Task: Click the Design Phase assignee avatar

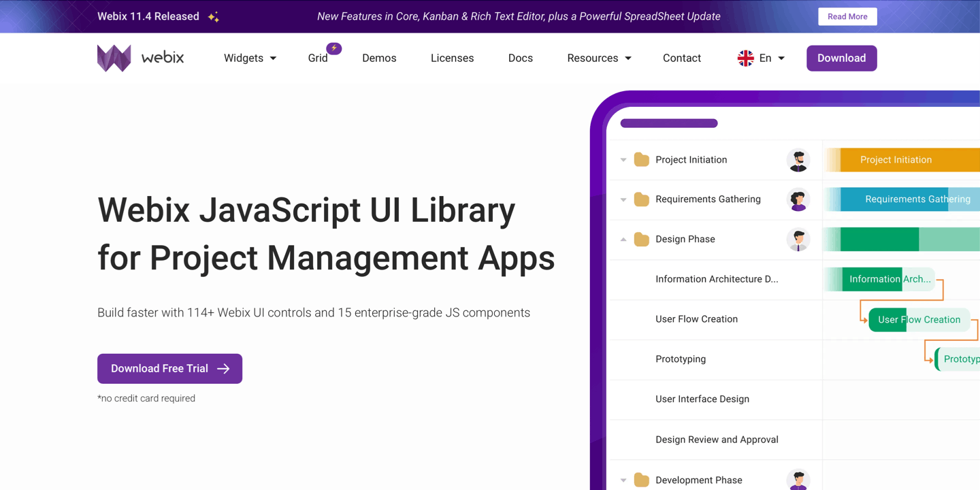Action: pos(798,240)
